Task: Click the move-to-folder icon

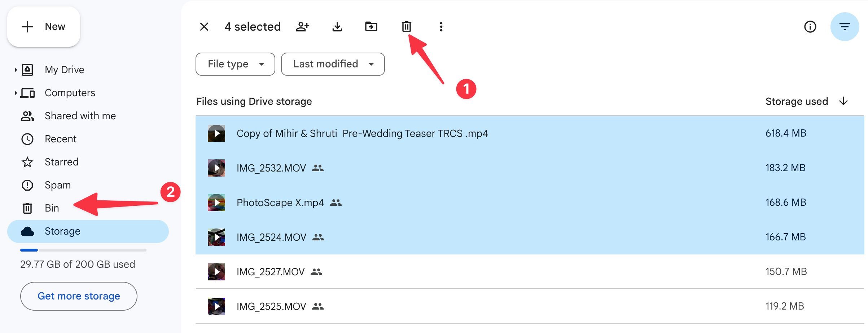Action: 371,27
